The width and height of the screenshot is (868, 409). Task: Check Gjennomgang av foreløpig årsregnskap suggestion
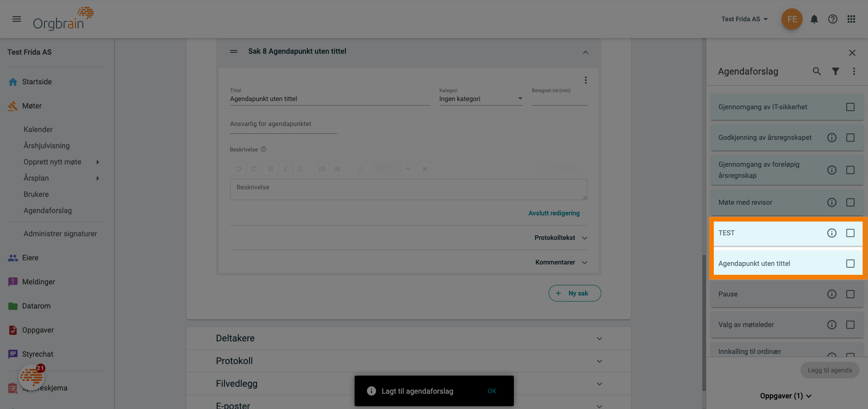[x=850, y=170]
